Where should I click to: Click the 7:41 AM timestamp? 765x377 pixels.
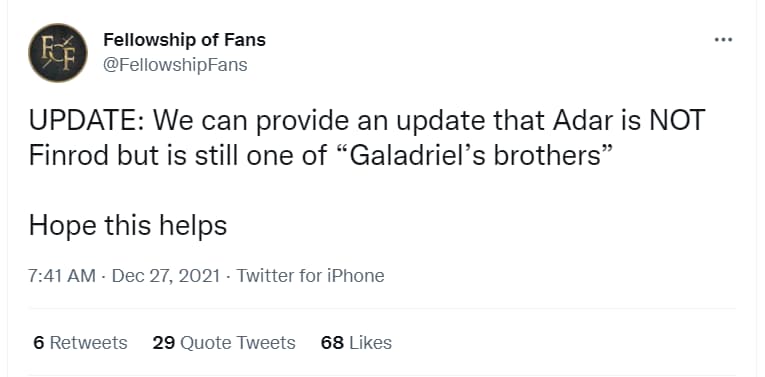tap(62, 276)
